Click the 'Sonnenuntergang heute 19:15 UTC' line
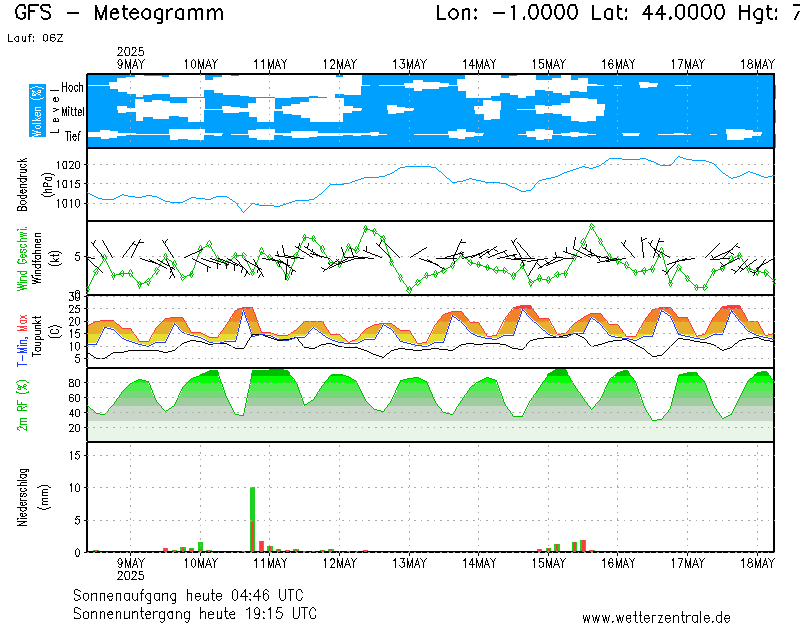This screenshot has width=800, height=625. pyautogui.click(x=195, y=613)
